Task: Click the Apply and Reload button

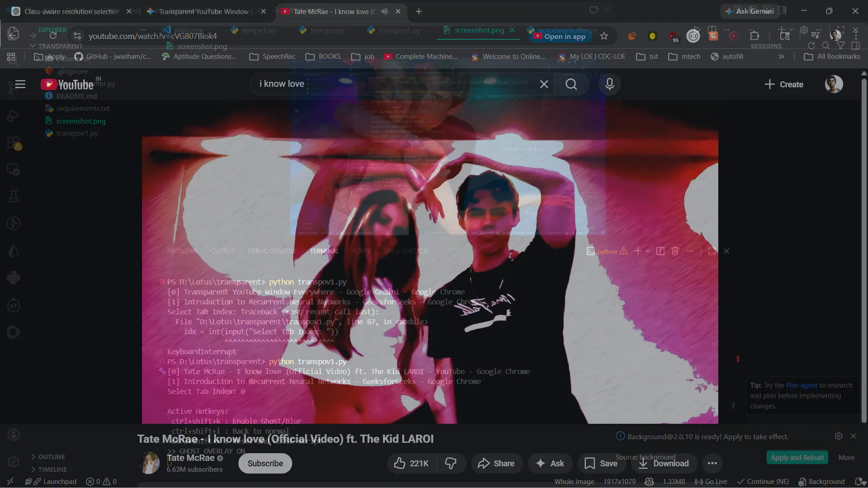Action: pyautogui.click(x=797, y=457)
